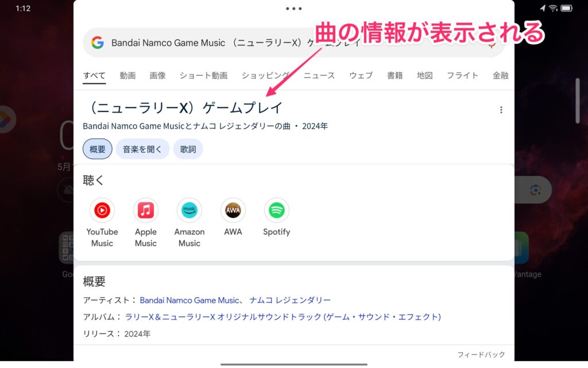This screenshot has height=368, width=588.
Task: Switch to the 書籍 tab
Action: 395,75
